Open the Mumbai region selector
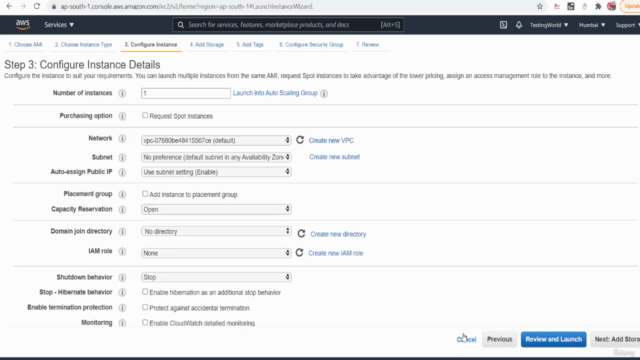This screenshot has width=640, height=360. click(591, 25)
